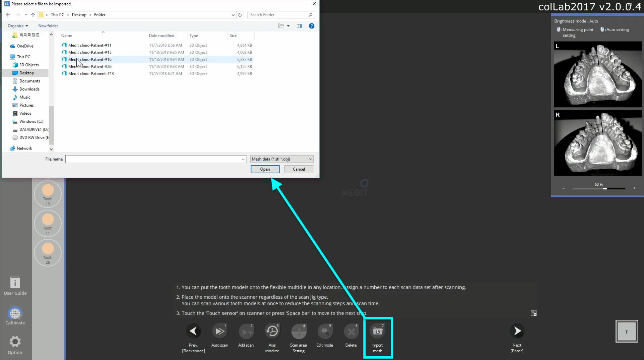Select Tooth 13 in sidebar
This screenshot has height=360, width=644.
(48, 194)
